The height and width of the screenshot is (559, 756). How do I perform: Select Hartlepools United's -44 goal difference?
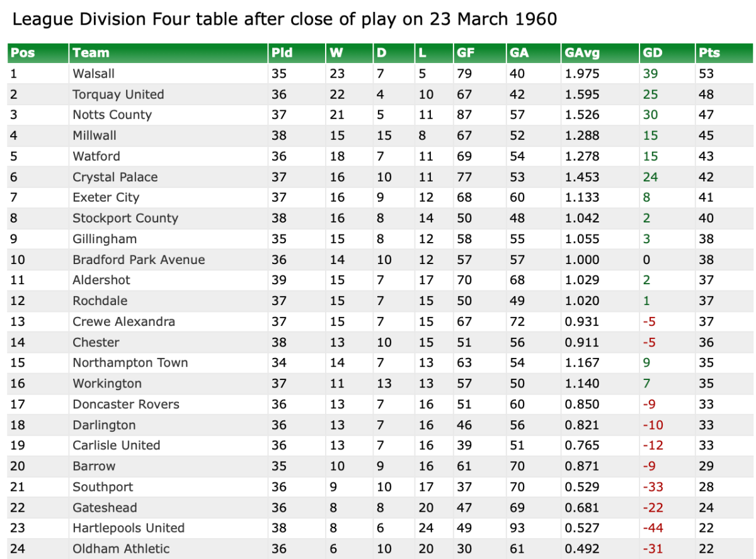(x=652, y=528)
